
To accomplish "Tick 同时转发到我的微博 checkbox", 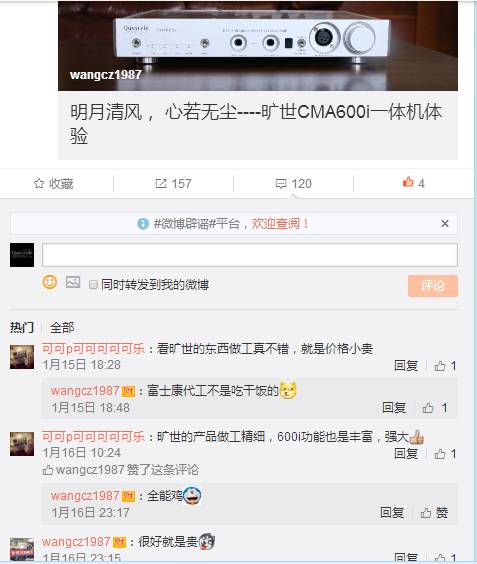I will point(93,285).
